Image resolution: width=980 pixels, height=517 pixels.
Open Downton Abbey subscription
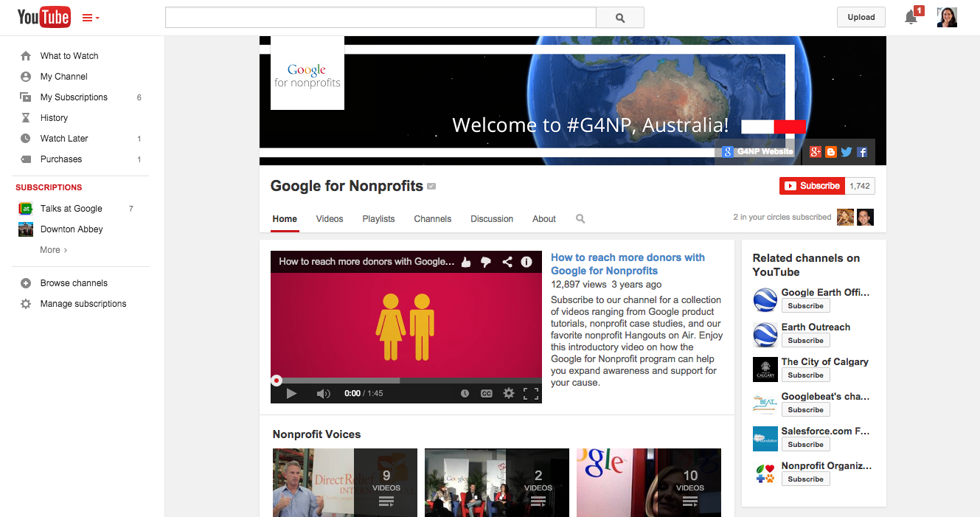pyautogui.click(x=72, y=229)
